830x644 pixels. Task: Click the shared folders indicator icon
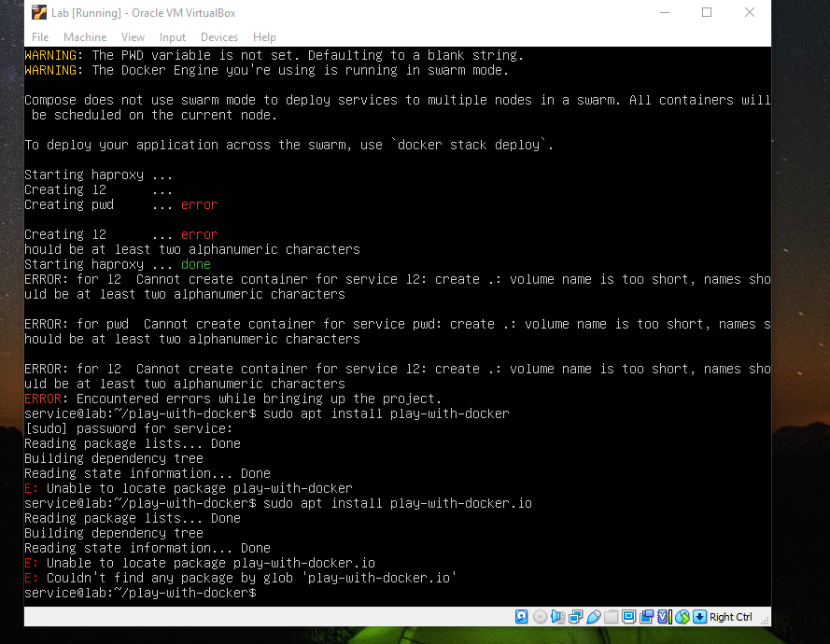611,617
